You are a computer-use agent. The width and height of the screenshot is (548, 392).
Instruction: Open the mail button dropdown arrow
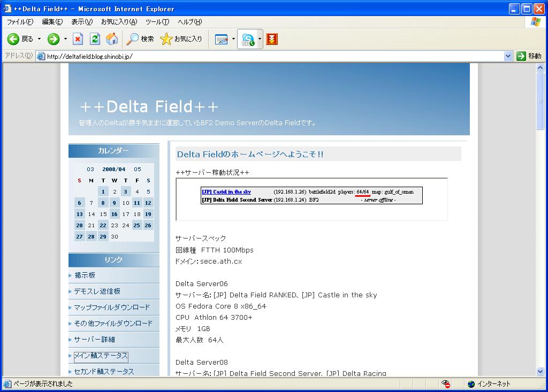tap(233, 39)
